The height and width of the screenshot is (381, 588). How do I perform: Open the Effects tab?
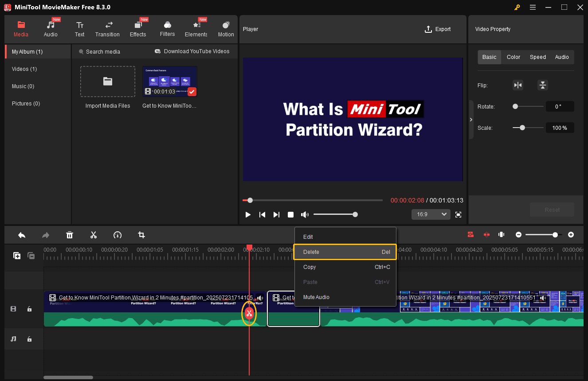click(138, 29)
